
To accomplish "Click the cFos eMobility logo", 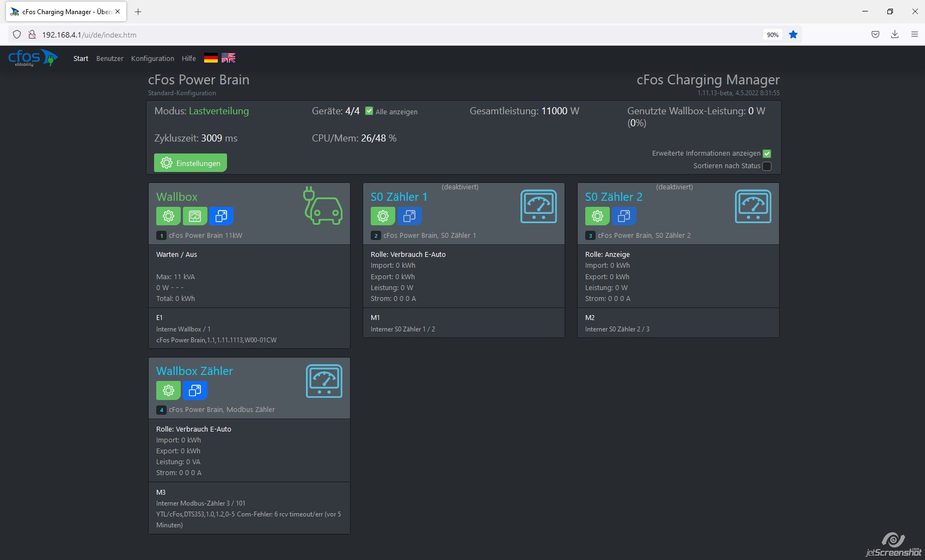I will click(33, 58).
